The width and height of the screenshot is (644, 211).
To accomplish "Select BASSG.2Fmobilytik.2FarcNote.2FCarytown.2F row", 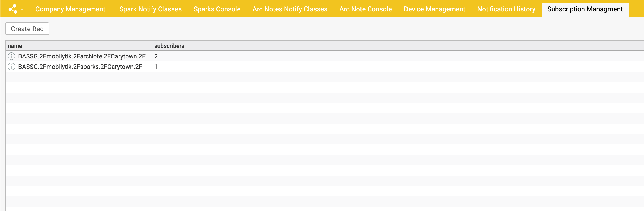I will click(82, 56).
